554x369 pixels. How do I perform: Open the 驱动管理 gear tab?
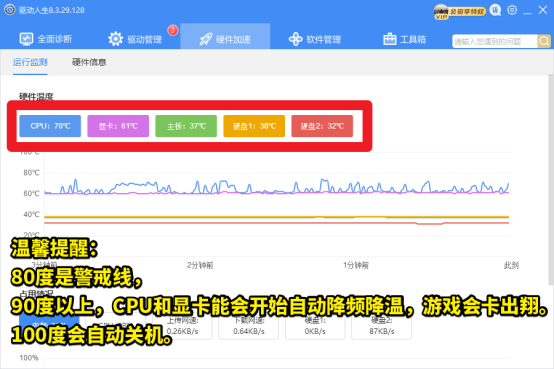135,39
